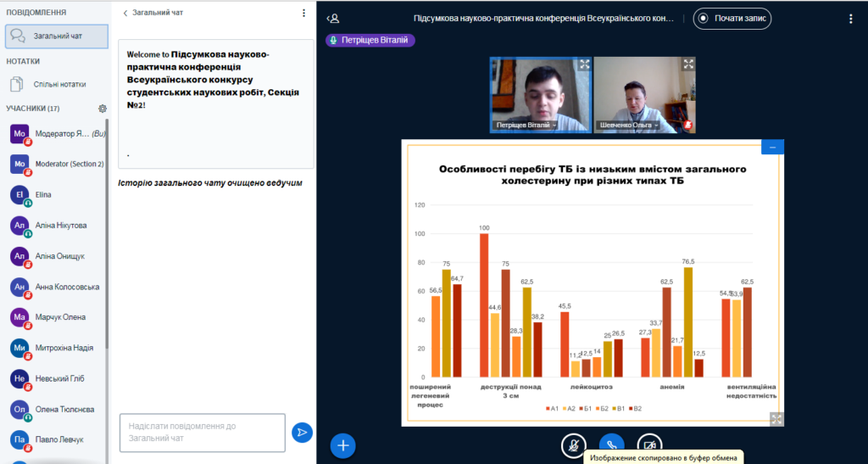
Task: Minimize the presentation with the blue button
Action: [x=773, y=147]
